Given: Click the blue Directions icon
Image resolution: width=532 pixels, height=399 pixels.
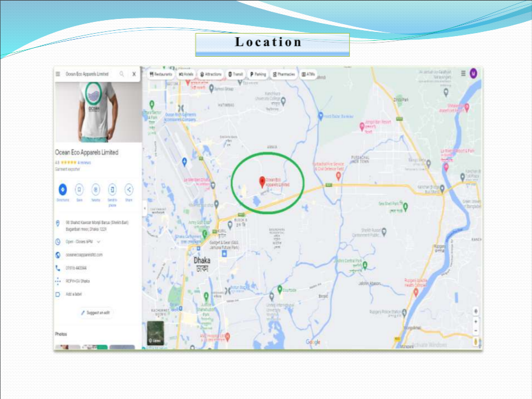Looking at the screenshot, I should (x=63, y=190).
